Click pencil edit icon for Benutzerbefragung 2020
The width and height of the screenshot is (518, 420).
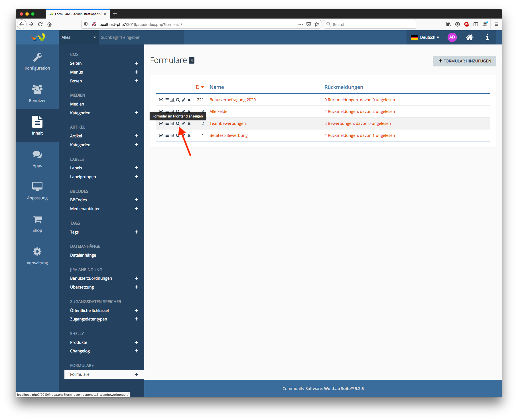point(183,100)
